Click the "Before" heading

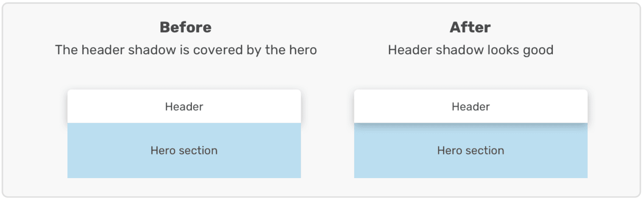tap(185, 28)
